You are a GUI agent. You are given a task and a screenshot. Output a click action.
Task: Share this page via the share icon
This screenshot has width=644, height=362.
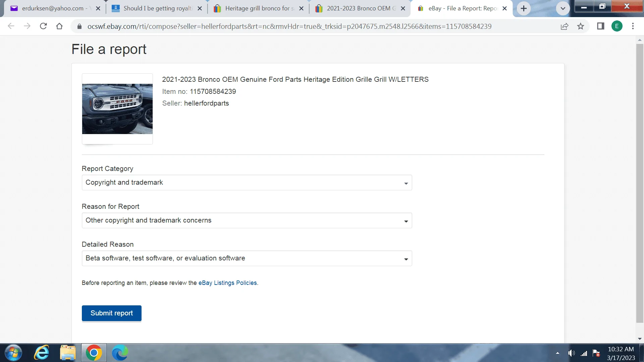click(x=565, y=26)
